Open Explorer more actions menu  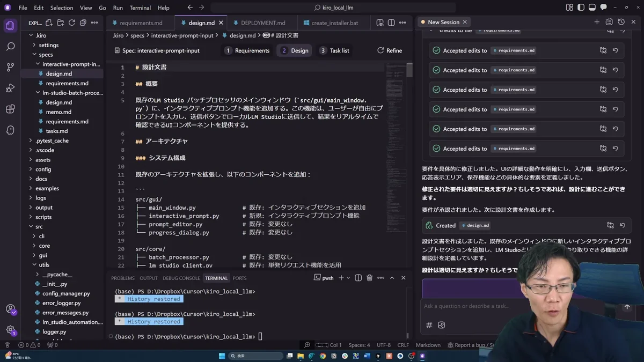(94, 23)
